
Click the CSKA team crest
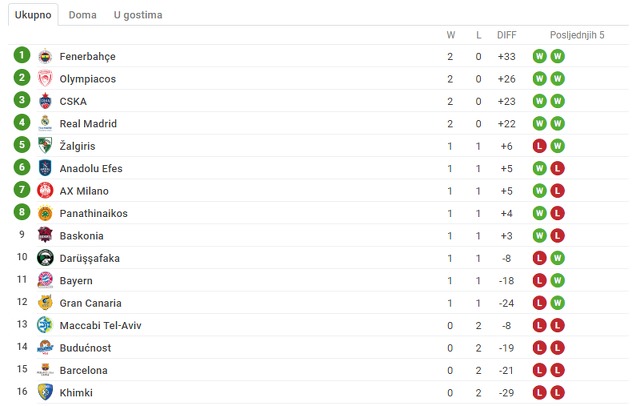coord(45,101)
